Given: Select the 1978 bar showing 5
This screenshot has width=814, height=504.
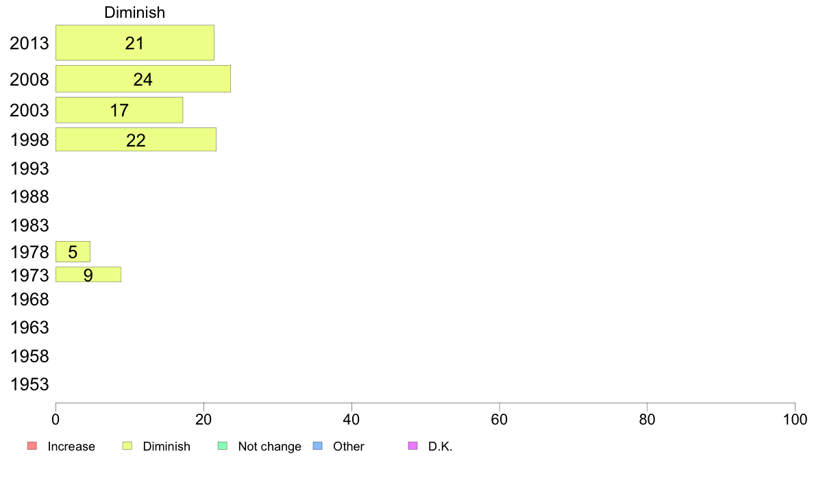Looking at the screenshot, I should point(73,252).
